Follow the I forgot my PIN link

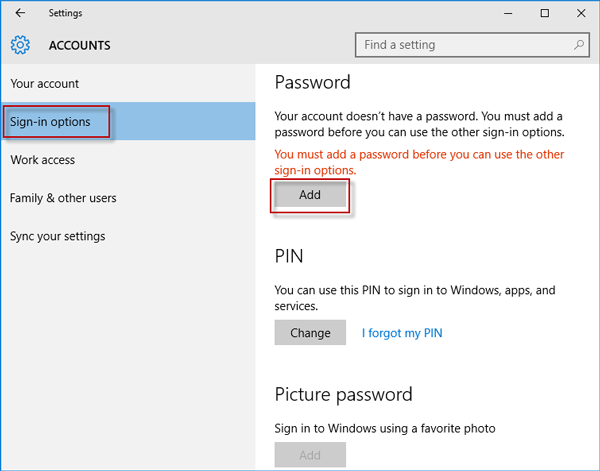point(402,333)
